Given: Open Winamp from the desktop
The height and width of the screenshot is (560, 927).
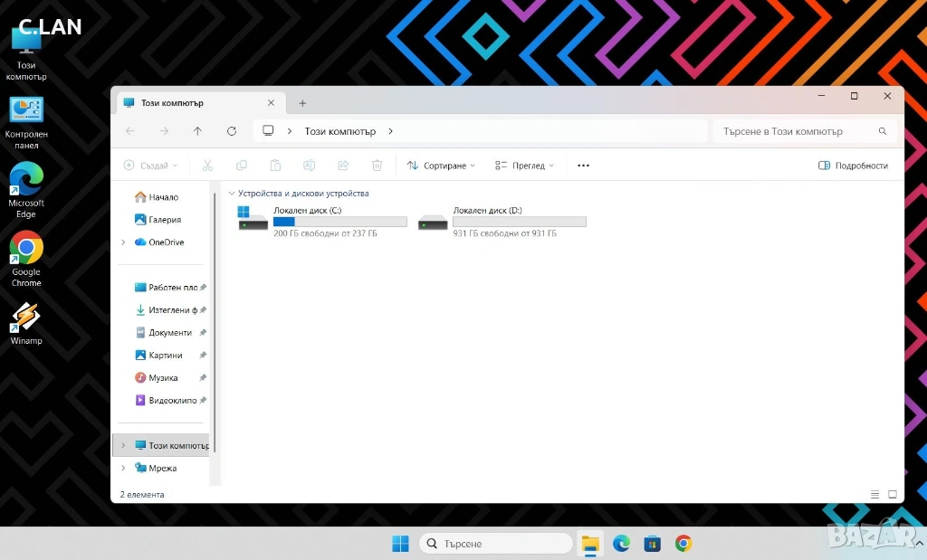Looking at the screenshot, I should tap(26, 323).
